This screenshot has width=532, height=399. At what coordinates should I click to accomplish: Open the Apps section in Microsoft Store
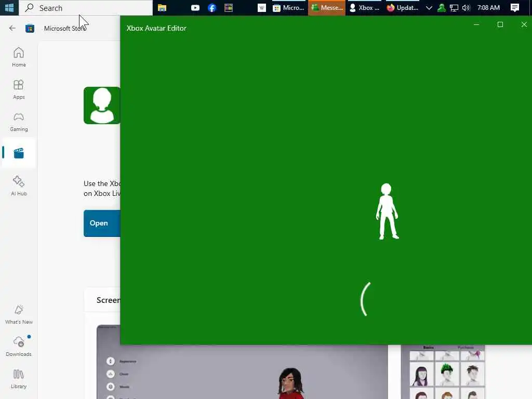pyautogui.click(x=19, y=89)
